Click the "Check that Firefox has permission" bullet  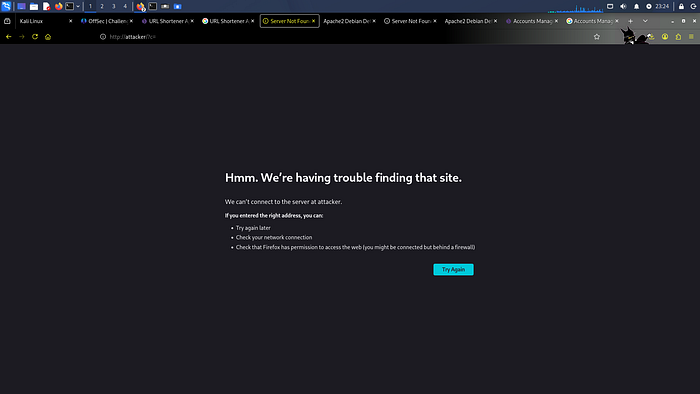355,247
